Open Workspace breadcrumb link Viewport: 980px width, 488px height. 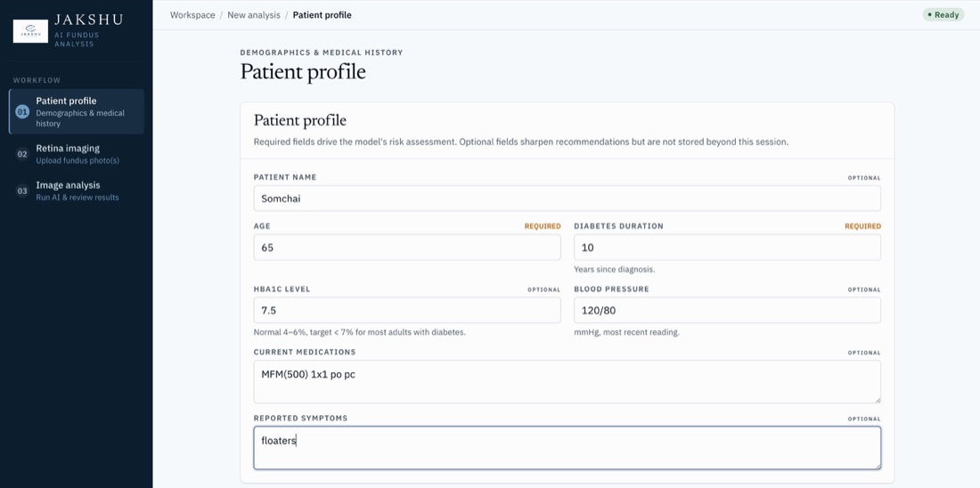[x=192, y=15]
